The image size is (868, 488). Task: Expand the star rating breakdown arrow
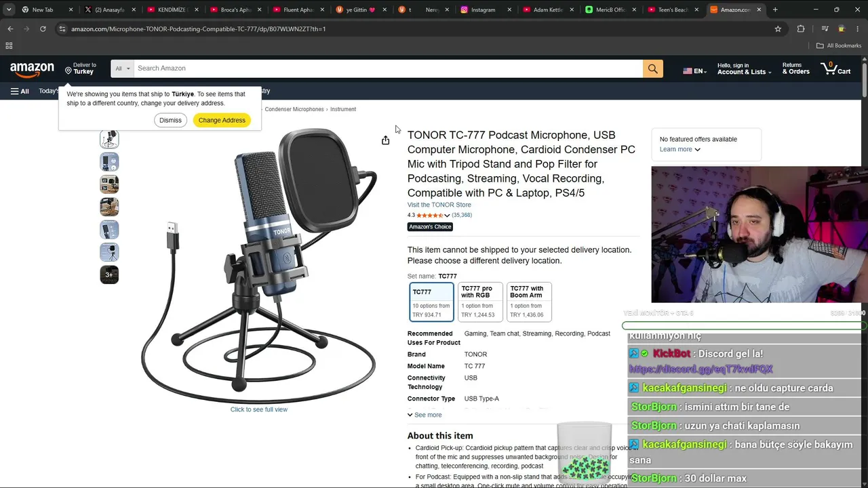click(447, 216)
